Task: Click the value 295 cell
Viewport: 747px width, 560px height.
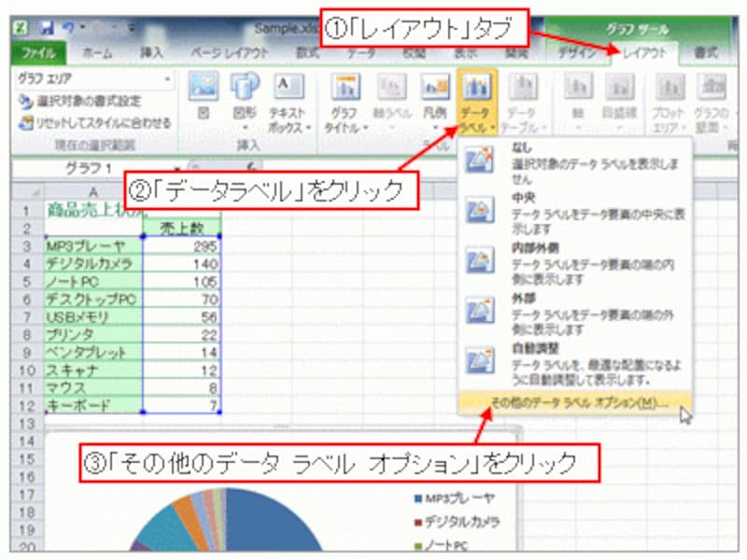Action: [x=182, y=246]
